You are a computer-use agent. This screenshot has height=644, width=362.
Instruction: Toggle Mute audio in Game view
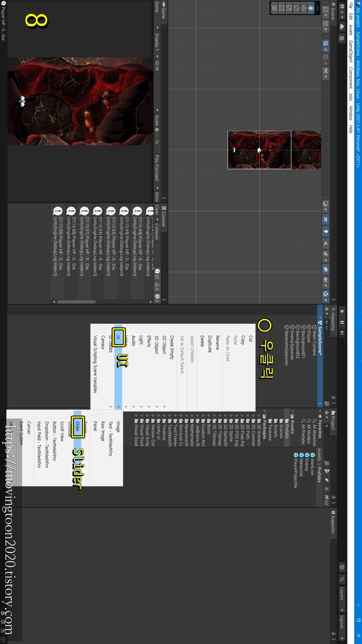pos(157,197)
